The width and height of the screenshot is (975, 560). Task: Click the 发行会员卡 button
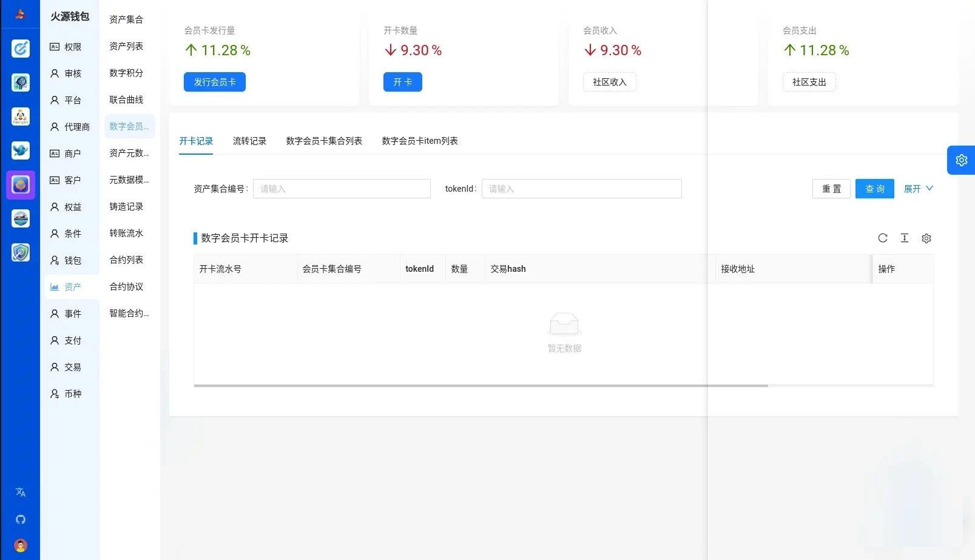(215, 82)
